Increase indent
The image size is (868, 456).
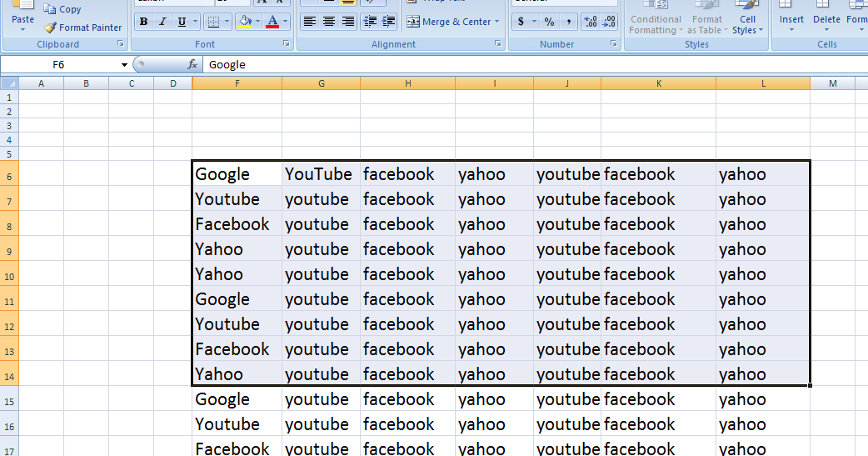pos(389,22)
